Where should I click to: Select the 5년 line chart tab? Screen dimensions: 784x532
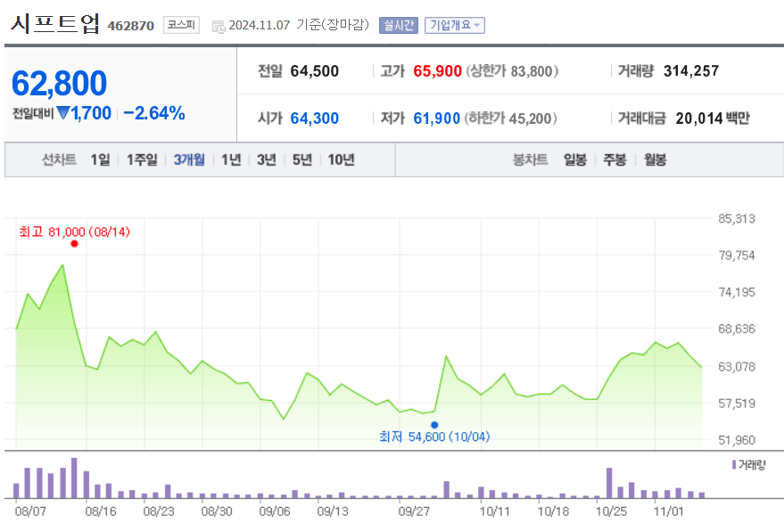point(302,160)
